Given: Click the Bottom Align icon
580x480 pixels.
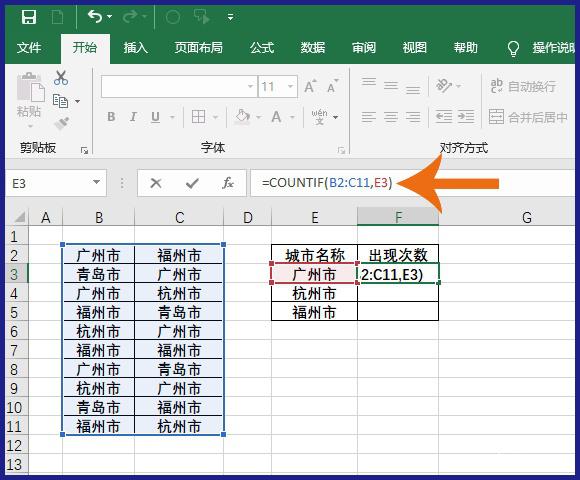Looking at the screenshot, I should pyautogui.click(x=413, y=90).
